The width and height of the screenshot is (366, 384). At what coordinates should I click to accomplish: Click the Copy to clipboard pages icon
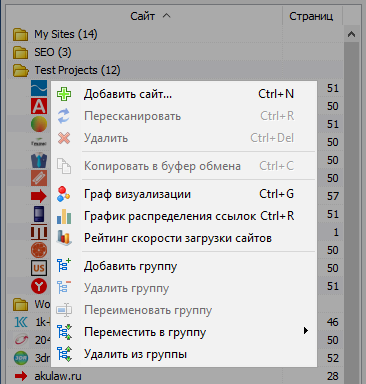click(64, 166)
